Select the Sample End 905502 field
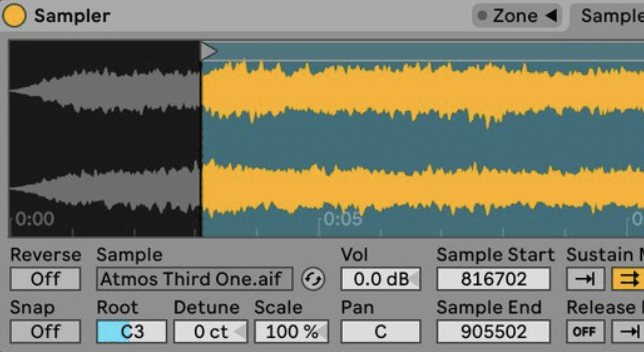 493,331
